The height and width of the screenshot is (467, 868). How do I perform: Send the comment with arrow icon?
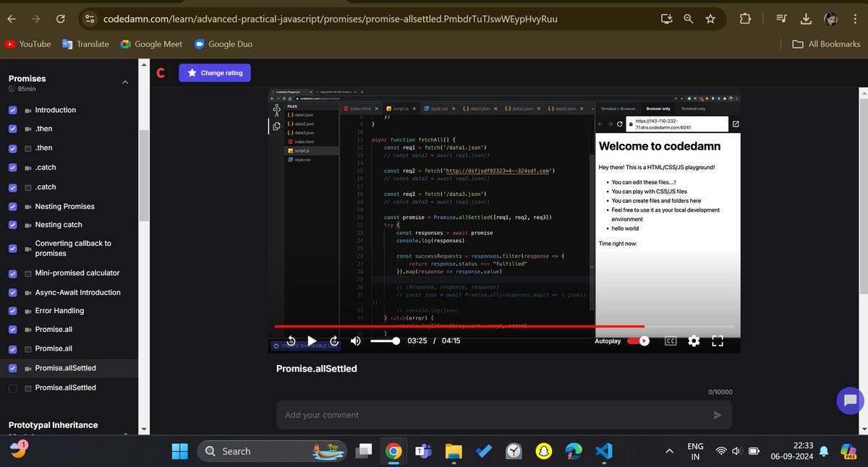pos(718,415)
